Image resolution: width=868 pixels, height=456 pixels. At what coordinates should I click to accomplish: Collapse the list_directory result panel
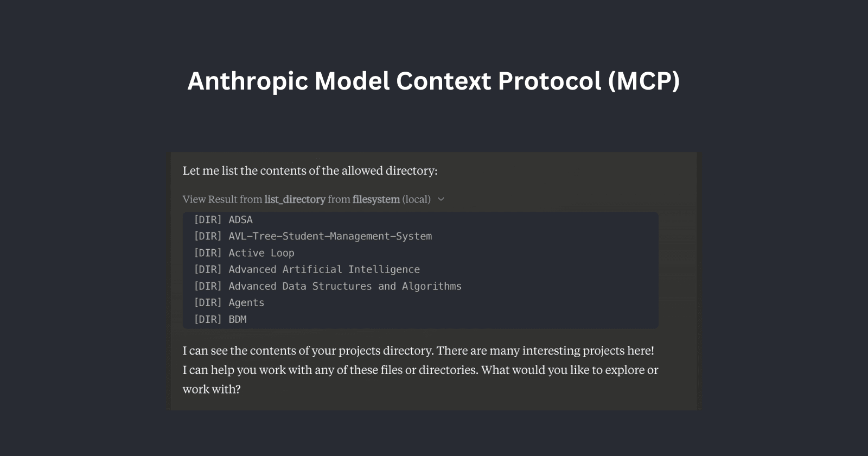pyautogui.click(x=441, y=199)
